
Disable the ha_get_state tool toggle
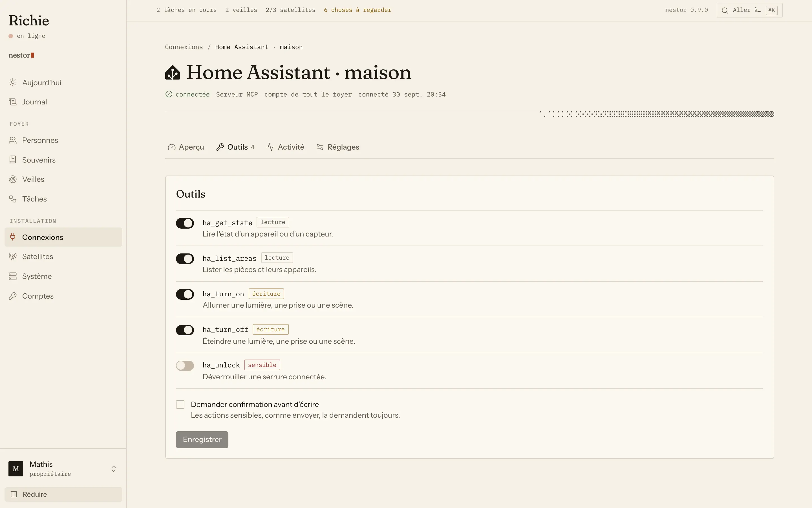pos(185,223)
